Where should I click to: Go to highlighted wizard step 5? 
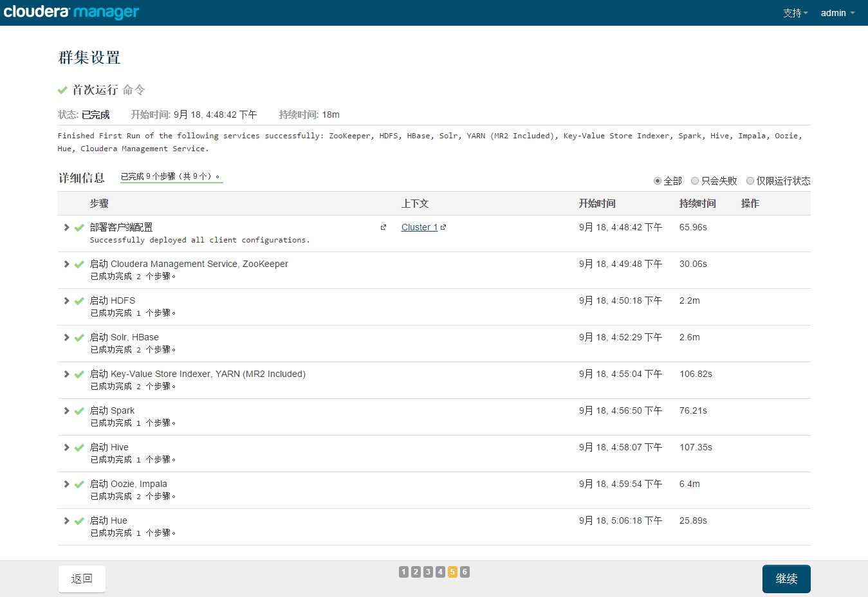click(x=452, y=572)
